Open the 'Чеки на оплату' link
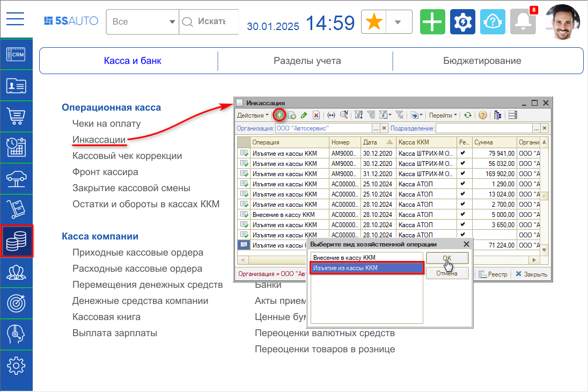This screenshot has height=392, width=588. pyautogui.click(x=106, y=124)
